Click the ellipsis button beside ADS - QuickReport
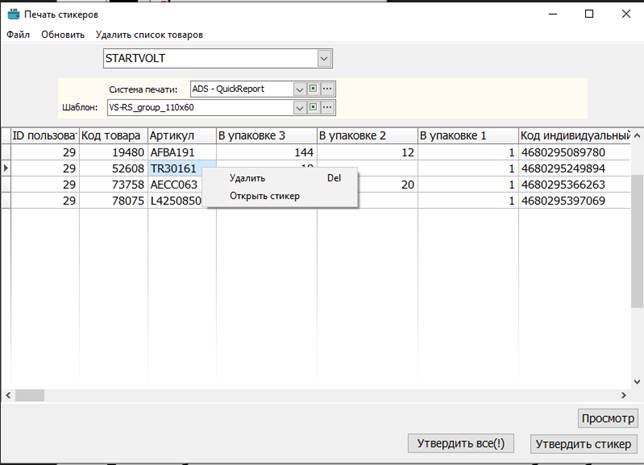This screenshot has height=465, width=644. click(327, 89)
